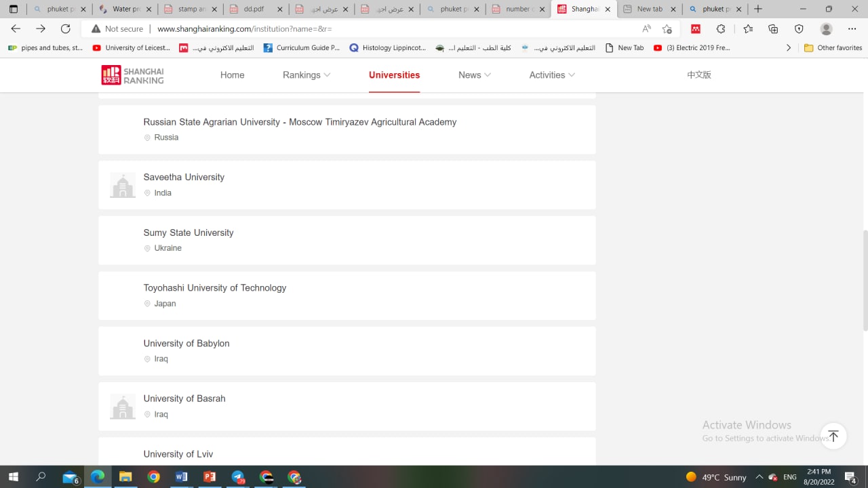Click the page vertical scrollbar thumb
The image size is (868, 488).
864,281
